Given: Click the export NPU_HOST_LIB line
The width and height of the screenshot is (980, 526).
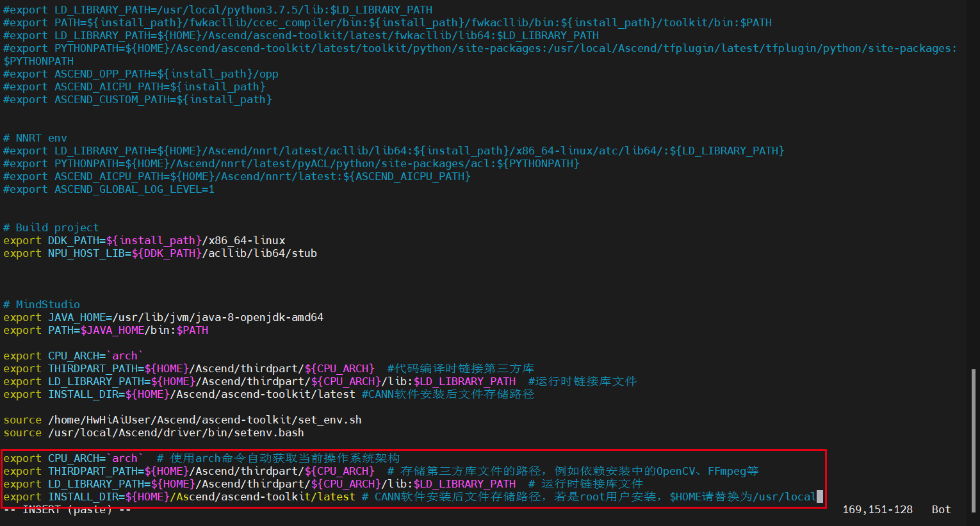Looking at the screenshot, I should click(x=160, y=253).
